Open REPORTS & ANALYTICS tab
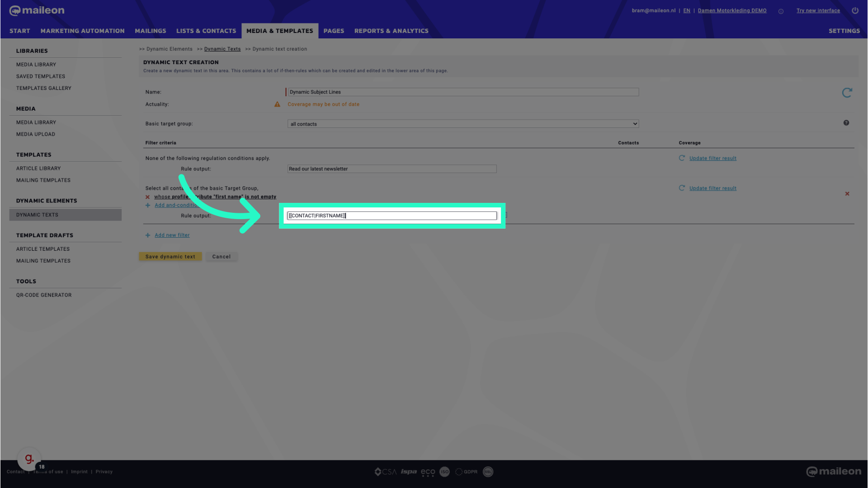 [x=392, y=31]
